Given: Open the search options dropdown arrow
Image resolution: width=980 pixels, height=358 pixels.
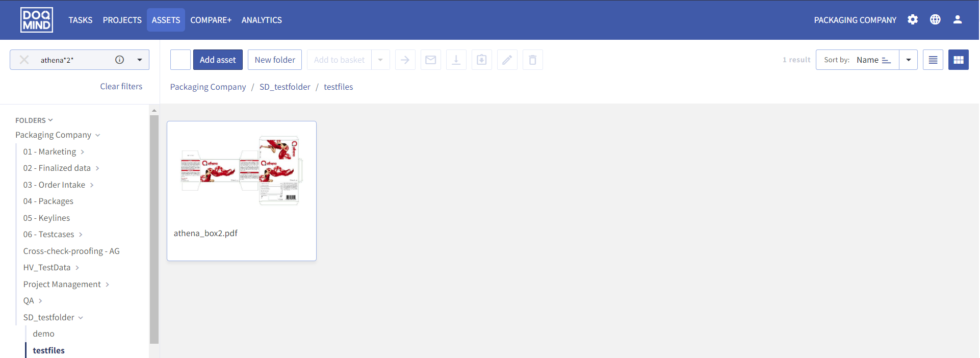Looking at the screenshot, I should 140,60.
